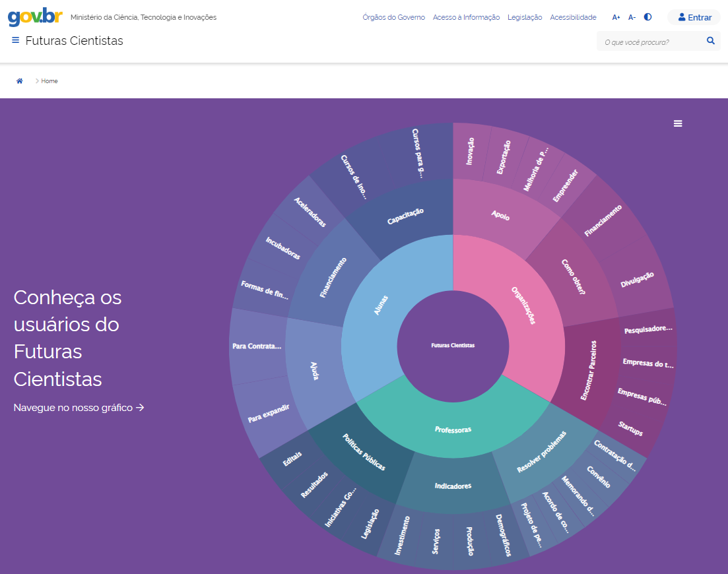Decrease font size with A-
The width and height of the screenshot is (728, 574).
[x=632, y=18]
